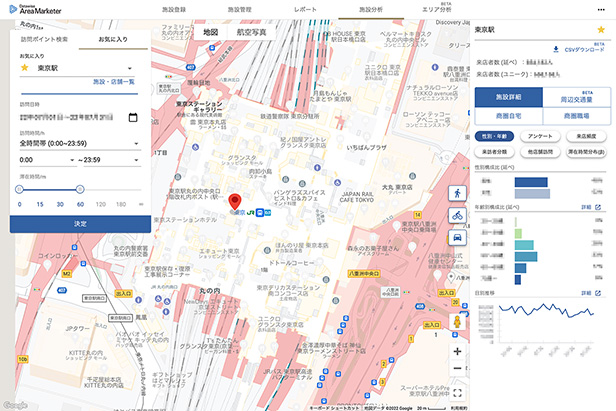The image size is (616, 411).
Task: Click the blue 決定 button
Action: pos(81,224)
